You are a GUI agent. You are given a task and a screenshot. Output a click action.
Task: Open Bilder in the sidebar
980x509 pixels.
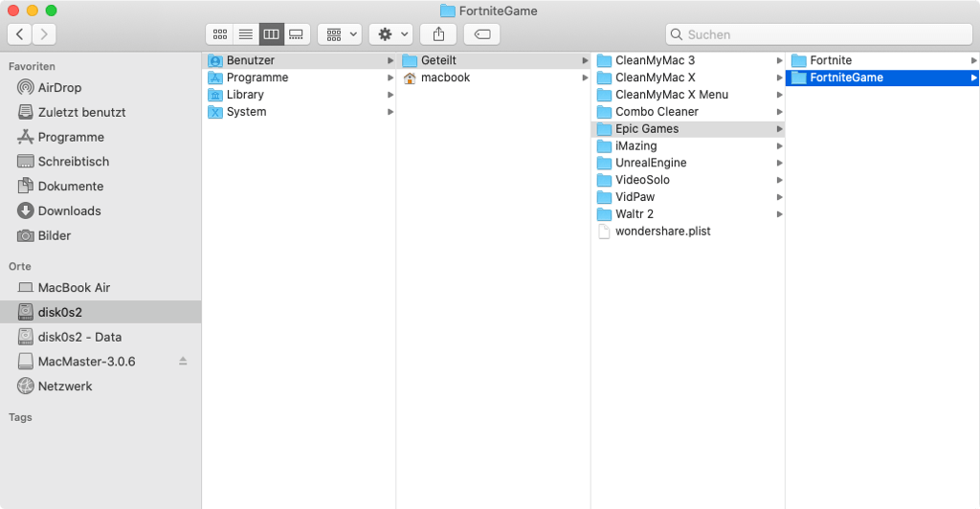click(100, 235)
